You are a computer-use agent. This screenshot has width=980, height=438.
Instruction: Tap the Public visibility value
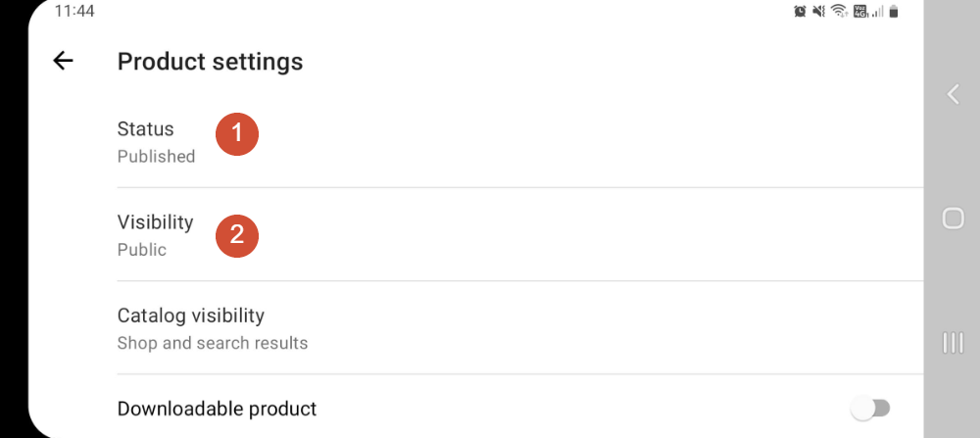tap(142, 250)
